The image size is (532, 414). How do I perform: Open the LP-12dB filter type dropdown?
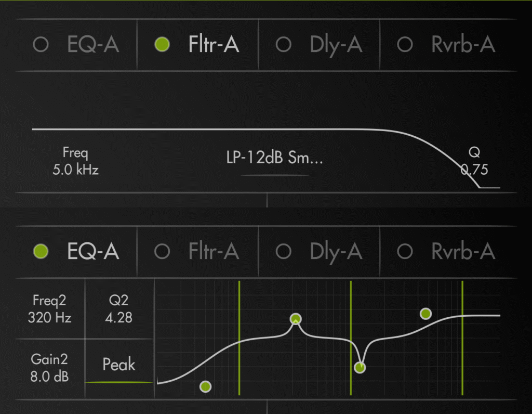coord(275,159)
